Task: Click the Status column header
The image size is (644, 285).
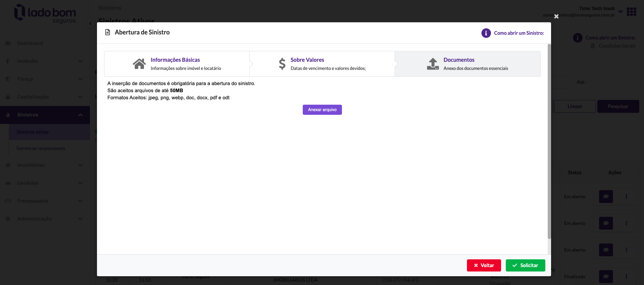Action: (574, 173)
